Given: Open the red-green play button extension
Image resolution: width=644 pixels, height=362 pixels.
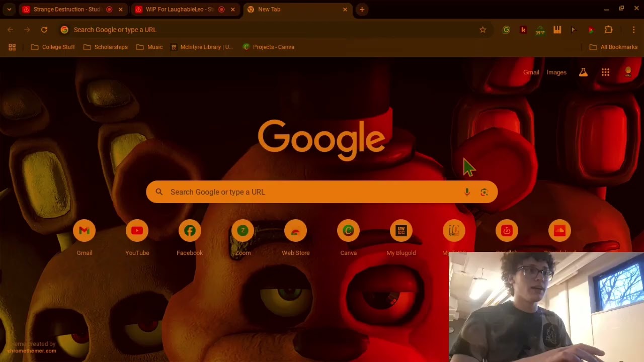Looking at the screenshot, I should [591, 30].
